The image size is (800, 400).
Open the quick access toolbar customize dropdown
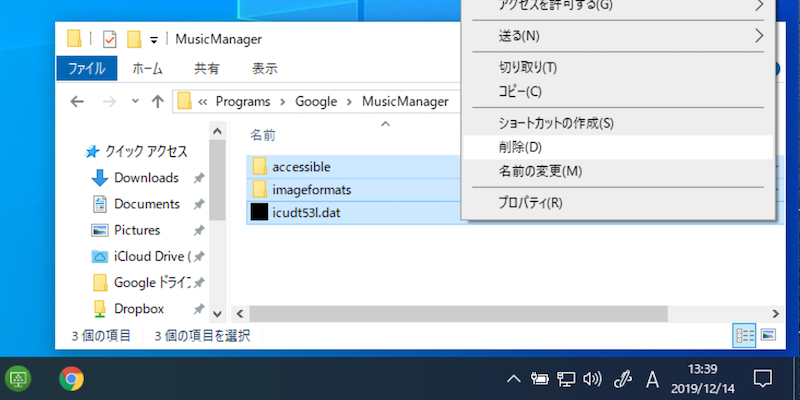[153, 41]
